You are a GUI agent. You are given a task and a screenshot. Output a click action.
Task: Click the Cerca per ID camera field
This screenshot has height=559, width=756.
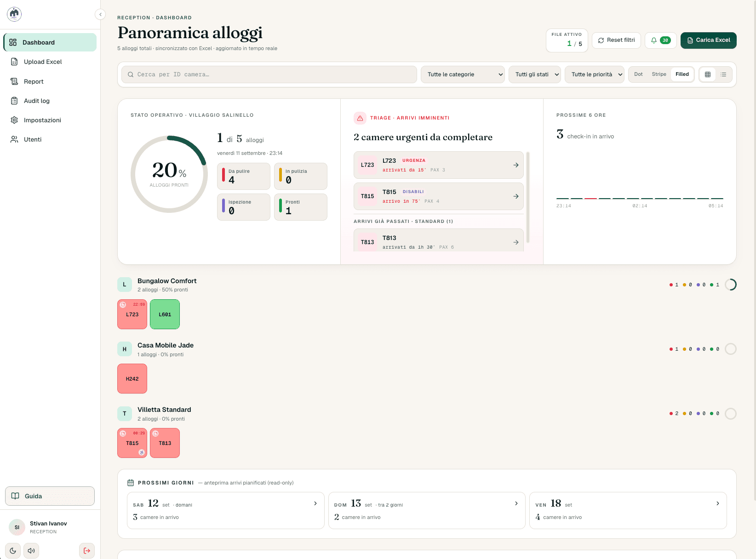[269, 74]
